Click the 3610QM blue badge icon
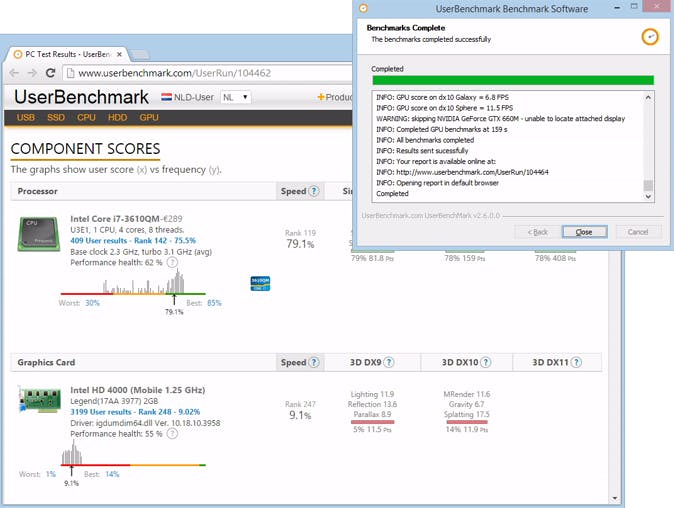 coord(260,284)
